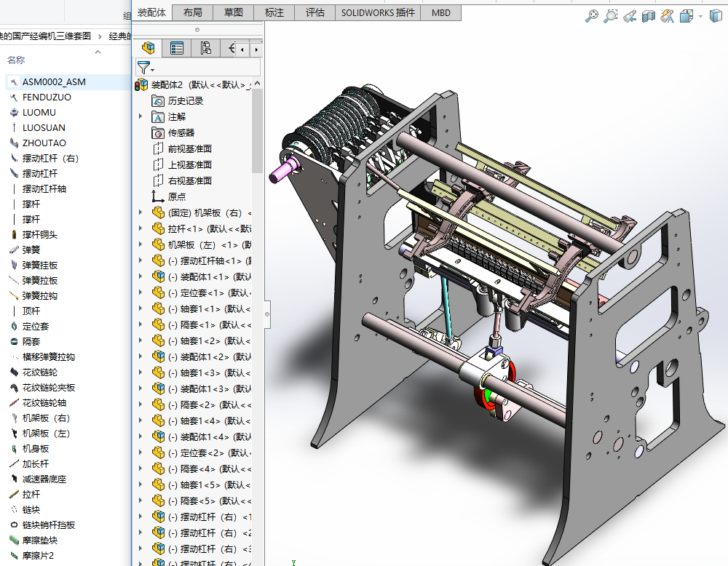The height and width of the screenshot is (566, 728).
Task: Click the feature tree vertical scrollbar
Action: (257, 131)
